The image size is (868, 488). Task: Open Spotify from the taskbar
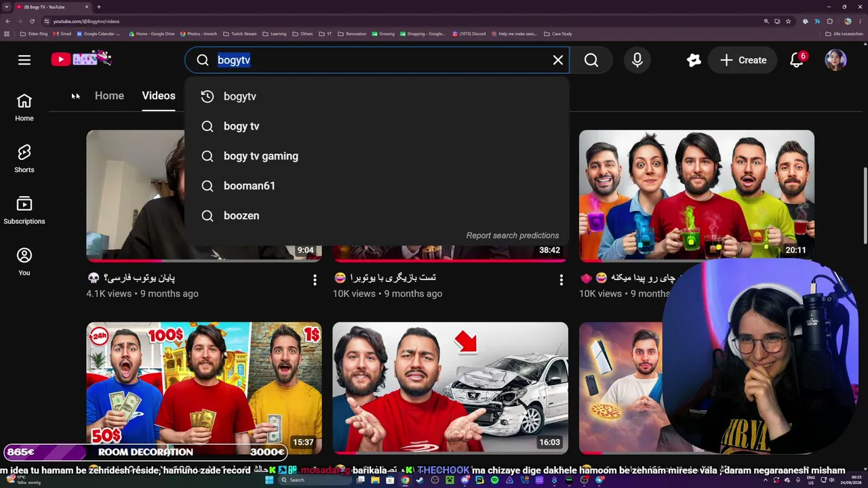(494, 480)
